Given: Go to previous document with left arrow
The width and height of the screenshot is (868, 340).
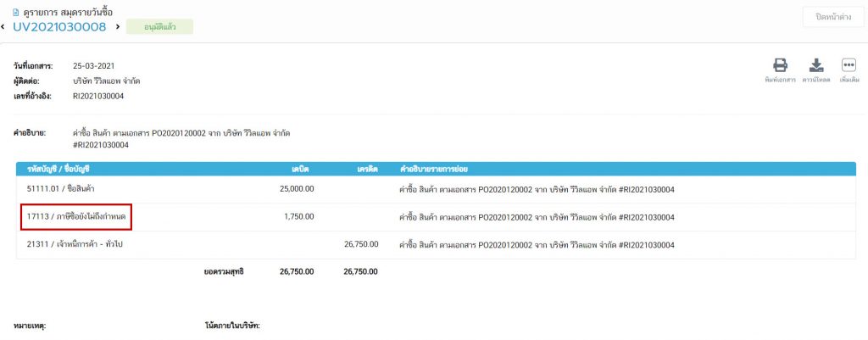Looking at the screenshot, I should [3, 27].
